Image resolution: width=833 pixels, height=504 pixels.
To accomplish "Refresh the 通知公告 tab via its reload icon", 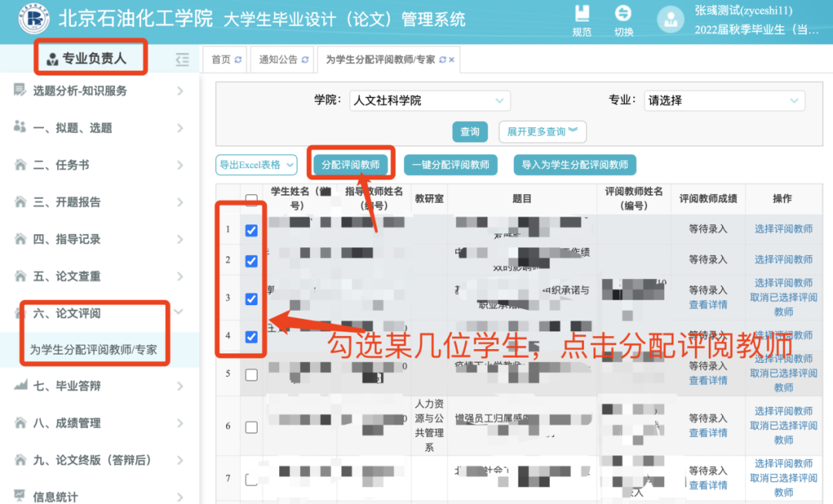I will pos(305,60).
